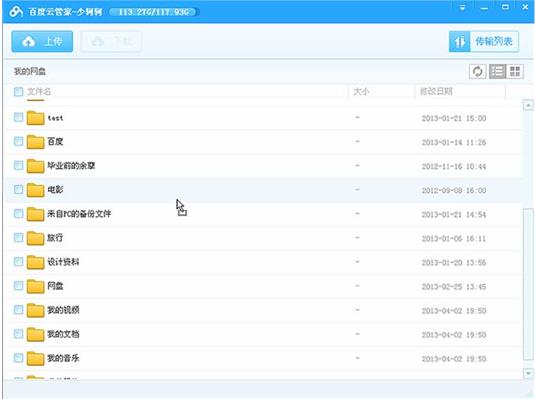Check the box next to 旅行 folder
535x399 pixels.
(18, 238)
